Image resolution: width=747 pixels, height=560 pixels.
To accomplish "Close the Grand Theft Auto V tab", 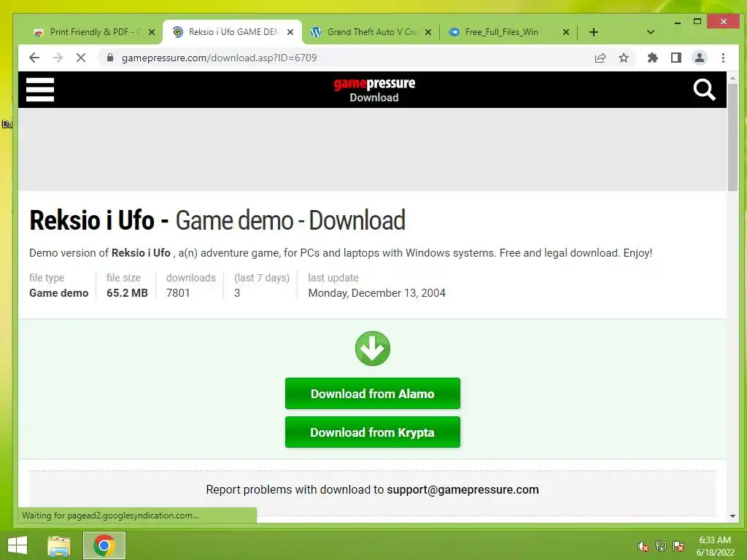I will click(x=427, y=32).
